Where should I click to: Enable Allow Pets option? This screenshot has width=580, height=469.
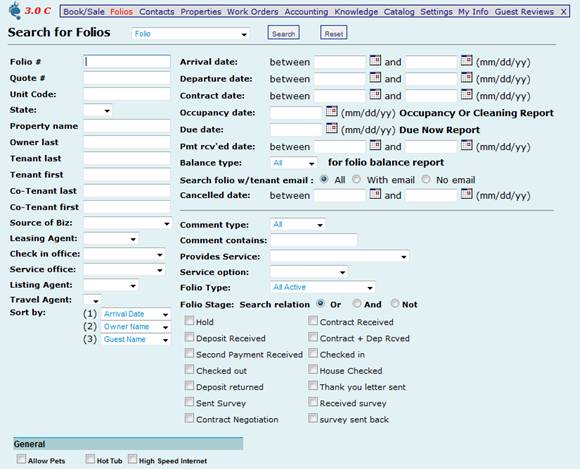tap(21, 459)
